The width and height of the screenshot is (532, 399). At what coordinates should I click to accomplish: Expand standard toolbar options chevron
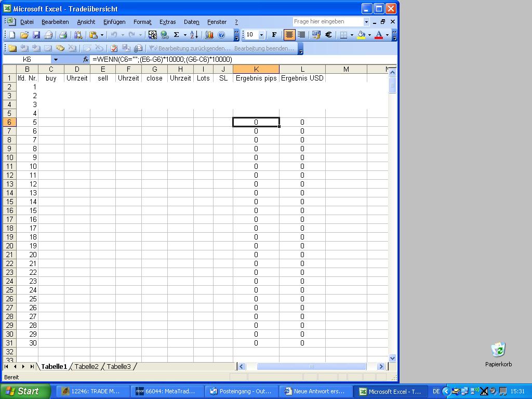tap(236, 35)
